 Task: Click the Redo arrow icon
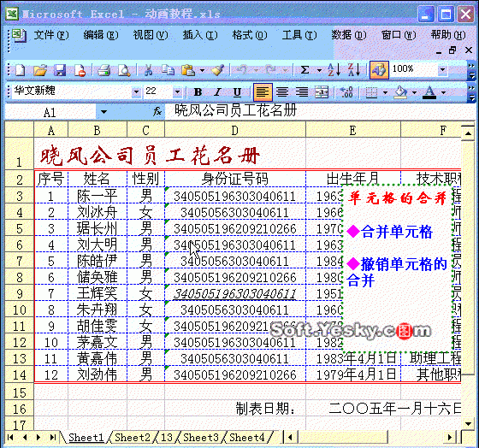[270, 70]
